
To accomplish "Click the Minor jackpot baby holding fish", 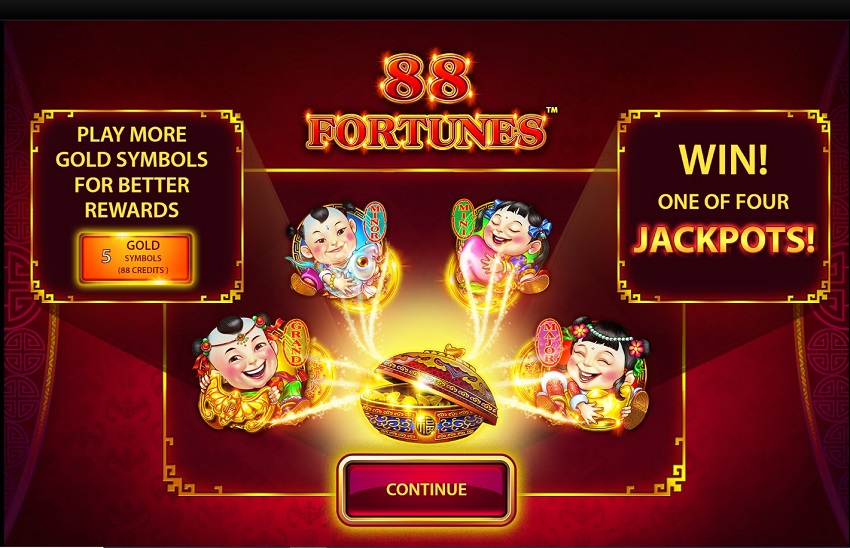I will [x=337, y=250].
